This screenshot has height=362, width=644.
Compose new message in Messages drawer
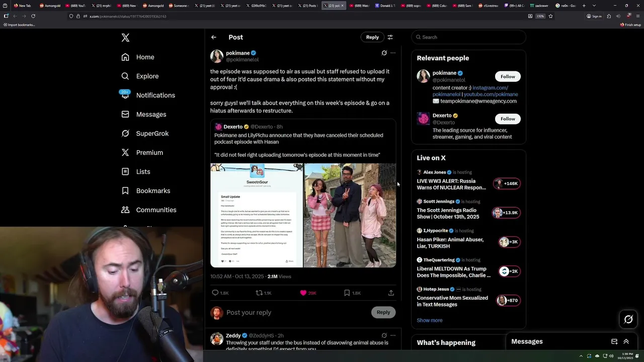(x=614, y=341)
